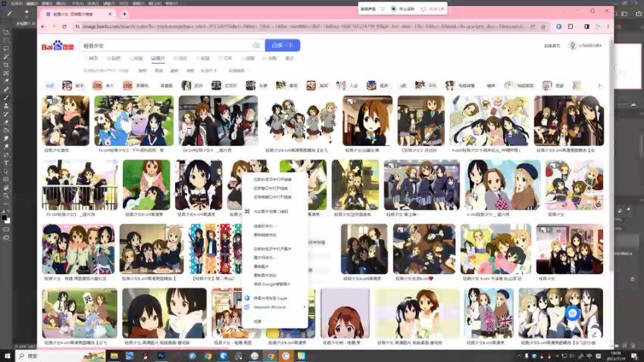Show more category chips with right arrow
Image resolution: width=644 pixels, height=362 pixels.
coord(599,86)
